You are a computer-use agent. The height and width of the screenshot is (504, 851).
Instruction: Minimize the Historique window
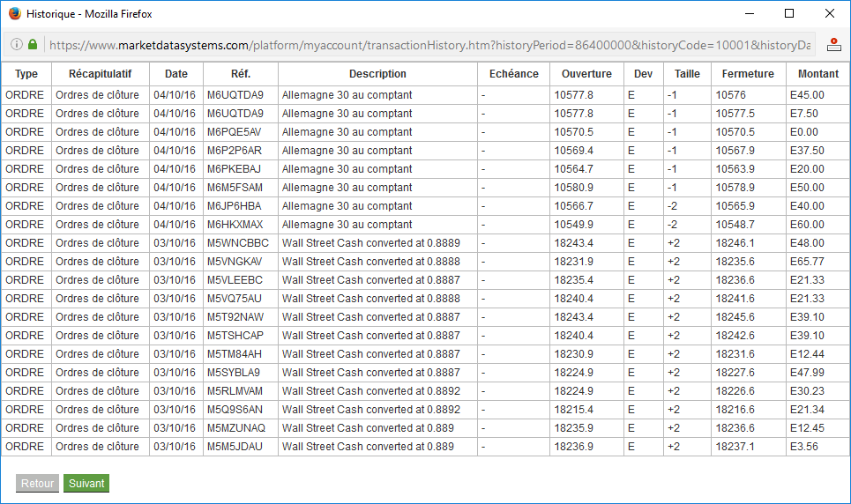(x=750, y=13)
